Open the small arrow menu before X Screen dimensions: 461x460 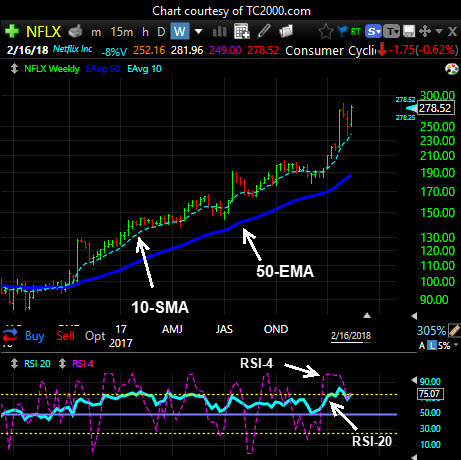click(439, 31)
